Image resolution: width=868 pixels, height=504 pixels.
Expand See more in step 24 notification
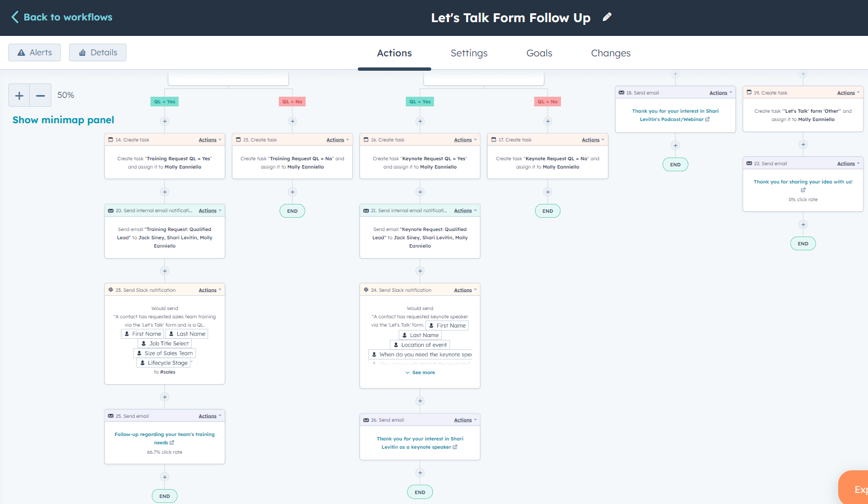click(420, 372)
